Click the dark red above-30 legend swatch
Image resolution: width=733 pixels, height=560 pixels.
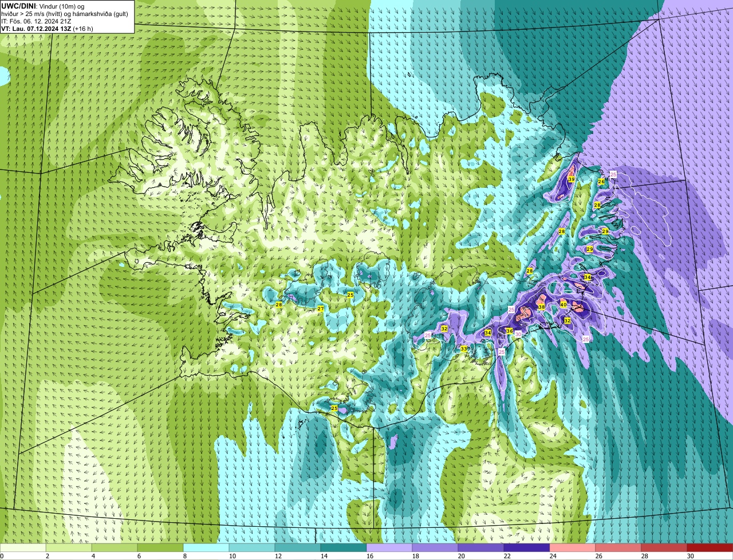click(710, 548)
